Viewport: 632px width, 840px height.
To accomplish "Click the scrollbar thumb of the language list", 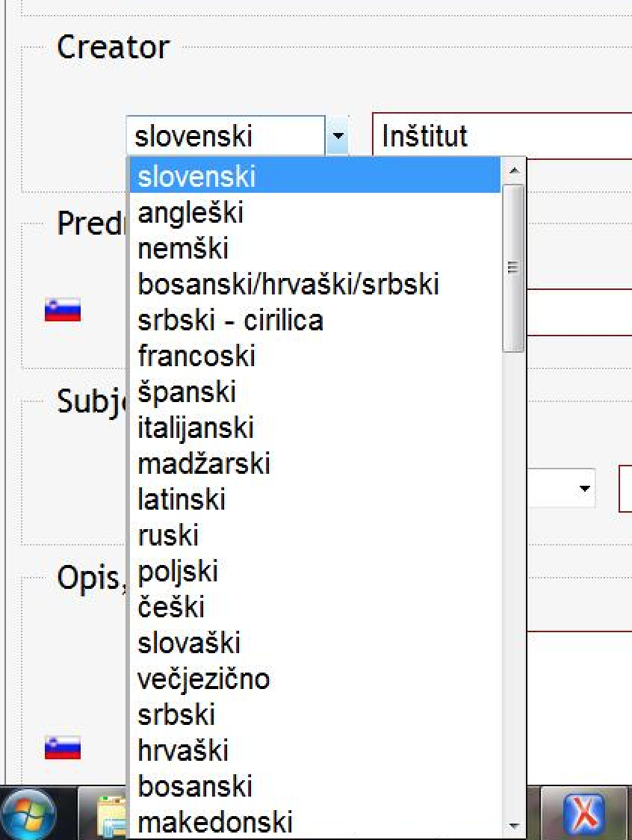I will tap(513, 268).
